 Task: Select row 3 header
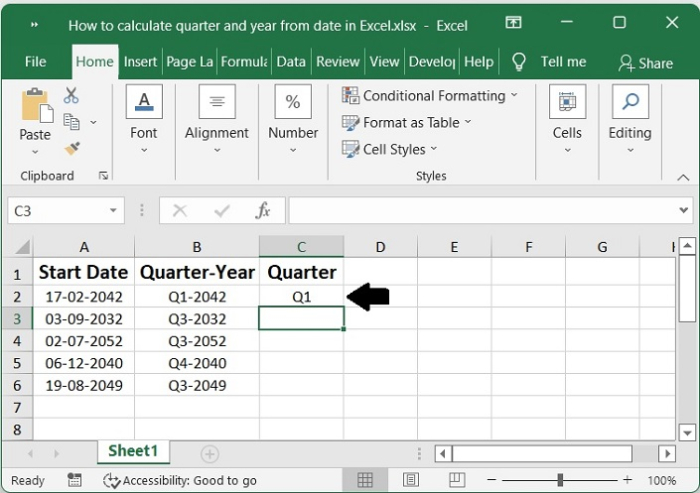click(17, 318)
